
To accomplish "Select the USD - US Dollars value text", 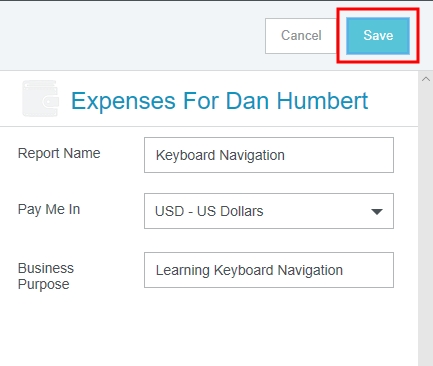I will point(209,211).
